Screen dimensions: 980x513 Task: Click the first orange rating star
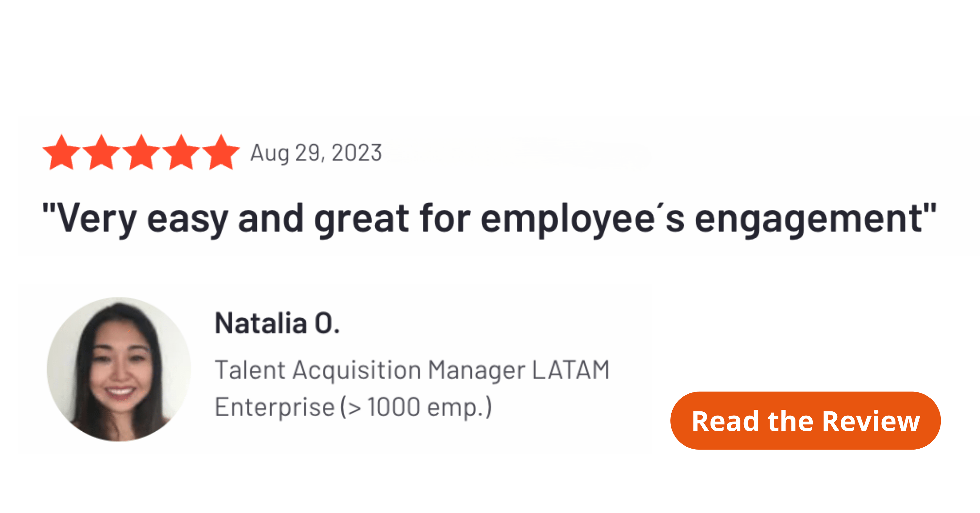(x=62, y=153)
